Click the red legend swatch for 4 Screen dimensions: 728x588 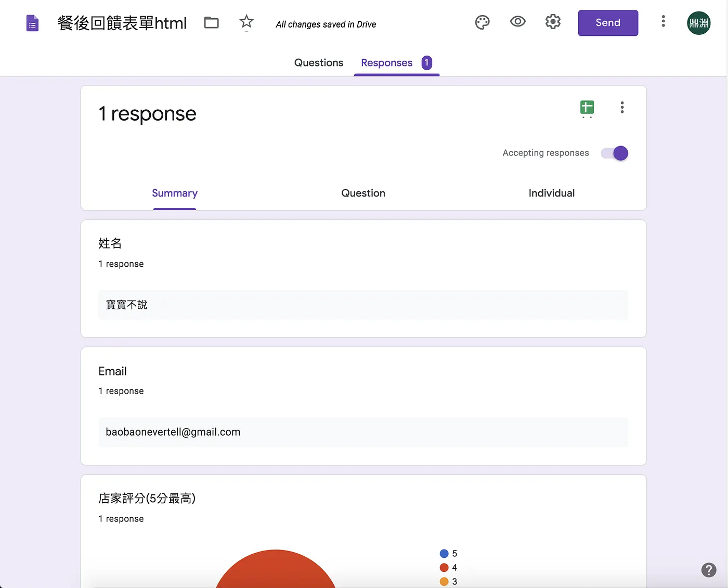click(444, 568)
